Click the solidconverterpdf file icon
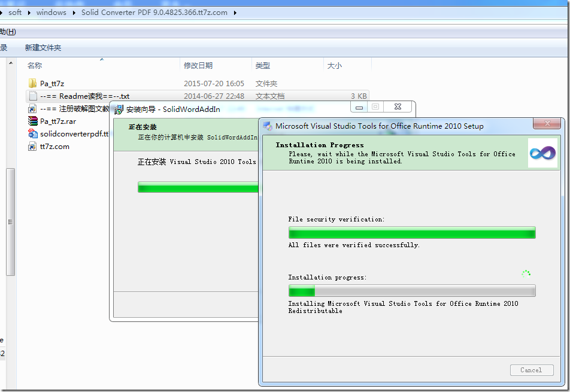The height and width of the screenshot is (392, 570). click(x=33, y=133)
